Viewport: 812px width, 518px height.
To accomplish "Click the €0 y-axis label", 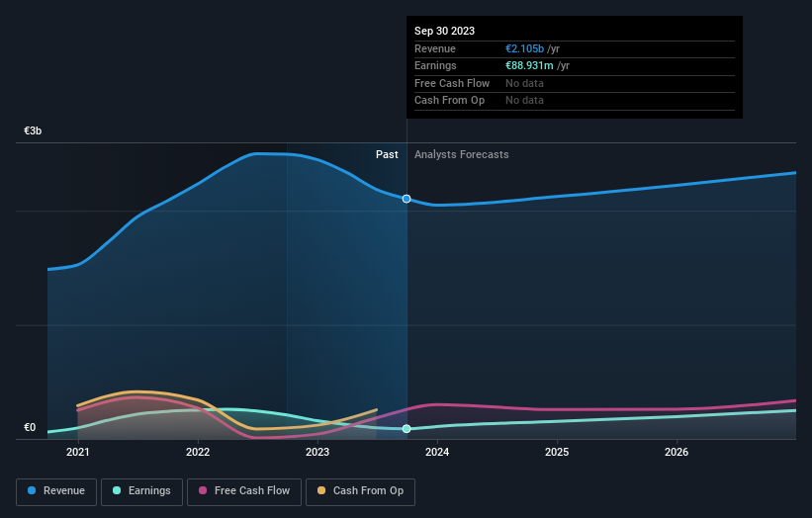I will tap(30, 427).
